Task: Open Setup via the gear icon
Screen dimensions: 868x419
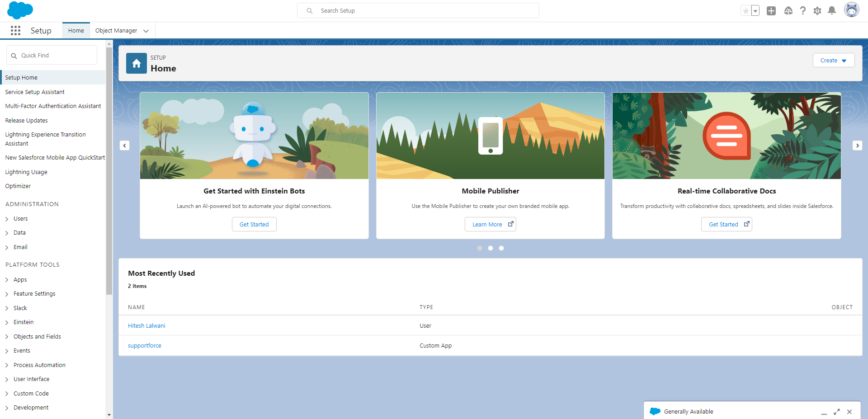Action: (817, 10)
